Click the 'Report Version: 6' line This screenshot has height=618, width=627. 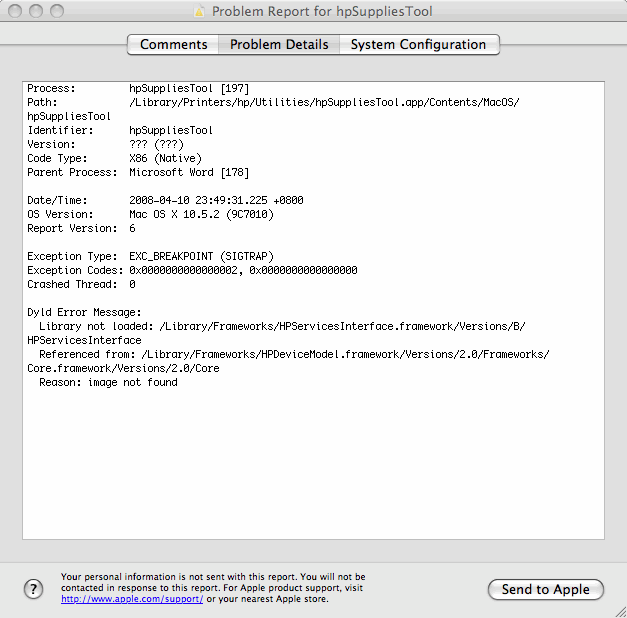click(x=81, y=228)
